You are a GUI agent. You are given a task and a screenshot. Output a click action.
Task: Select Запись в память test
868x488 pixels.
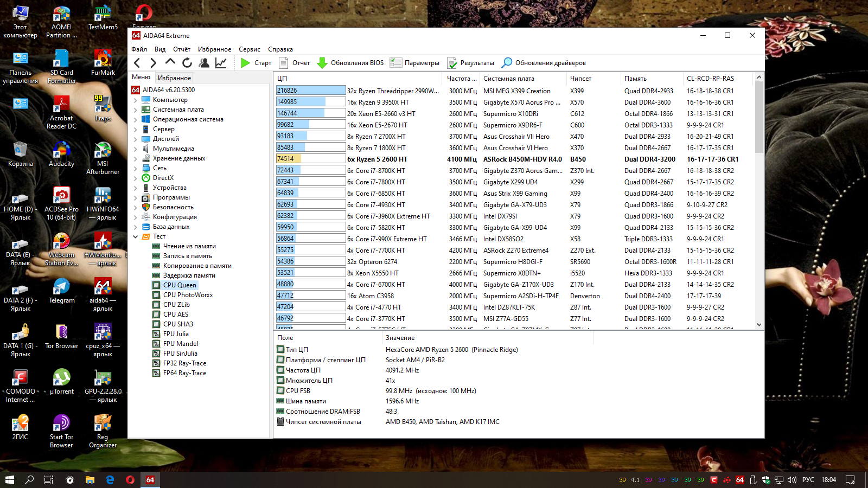tap(188, 256)
